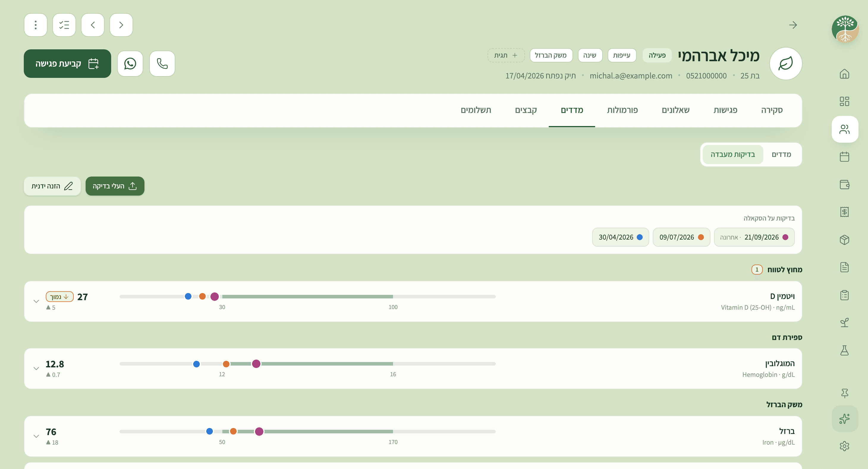
Task: Go to next patient with right chevron
Action: click(x=121, y=25)
